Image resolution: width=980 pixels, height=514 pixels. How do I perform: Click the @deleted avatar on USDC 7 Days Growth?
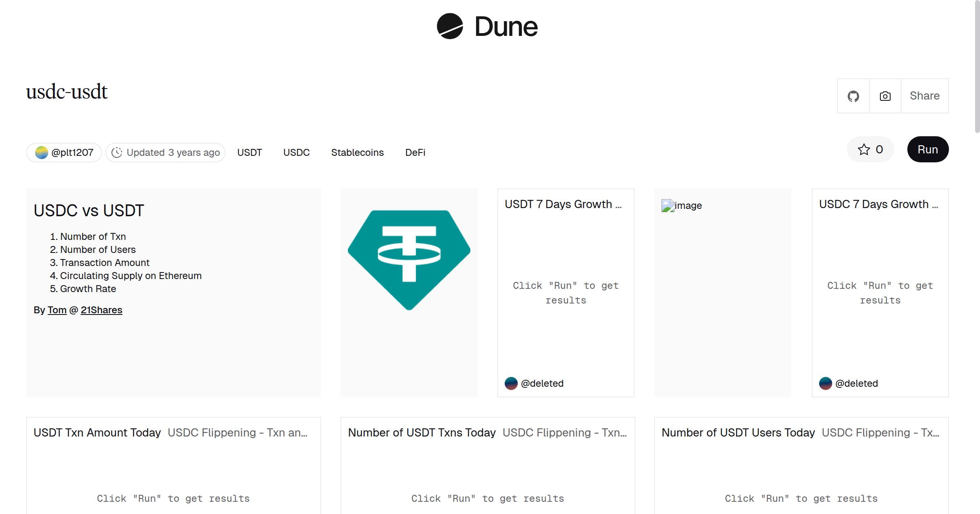pos(825,383)
